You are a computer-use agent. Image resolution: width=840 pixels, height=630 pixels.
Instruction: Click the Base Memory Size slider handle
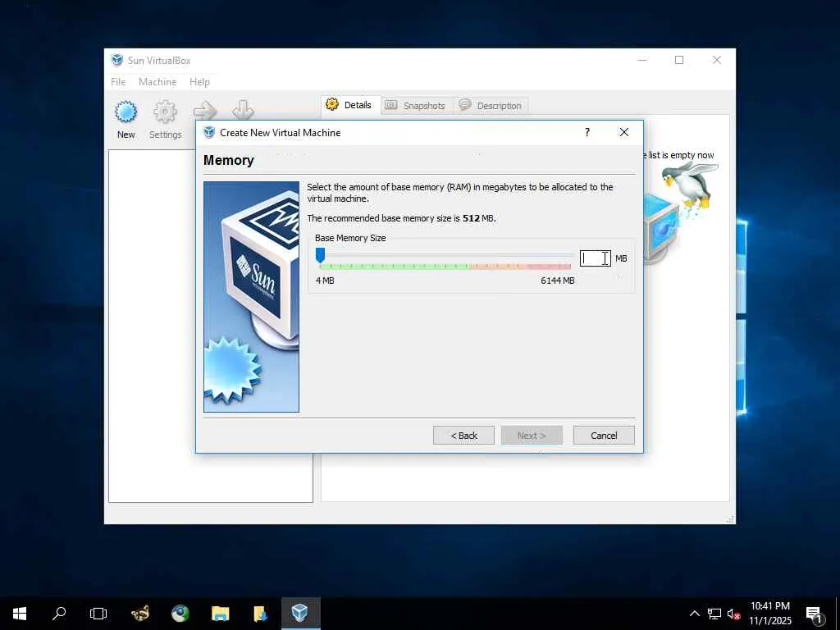click(321, 255)
